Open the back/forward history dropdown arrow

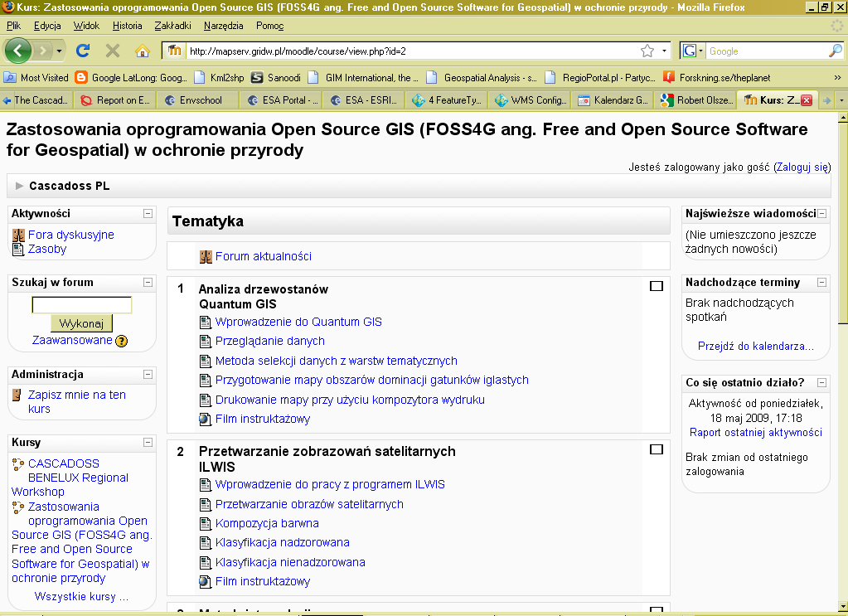[x=59, y=51]
